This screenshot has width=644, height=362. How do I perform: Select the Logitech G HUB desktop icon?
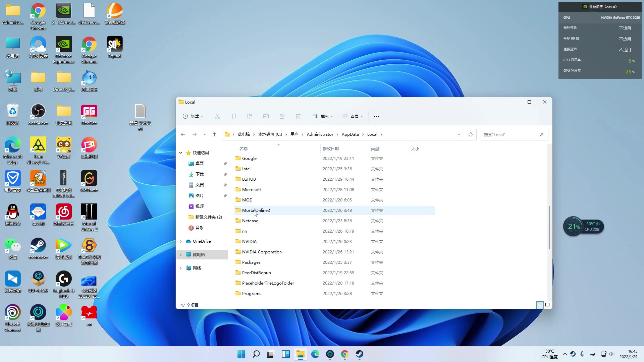point(63,284)
